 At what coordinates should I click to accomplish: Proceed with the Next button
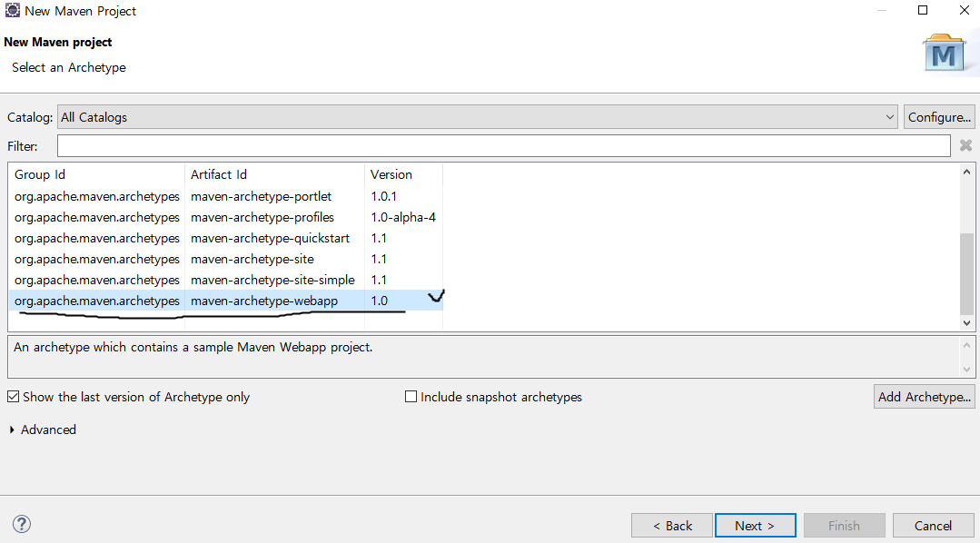point(755,526)
